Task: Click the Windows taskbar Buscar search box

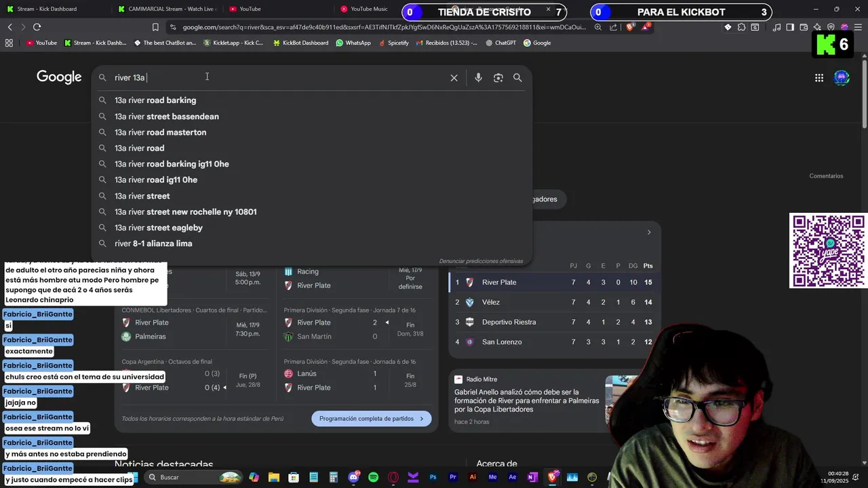Action: click(193, 477)
